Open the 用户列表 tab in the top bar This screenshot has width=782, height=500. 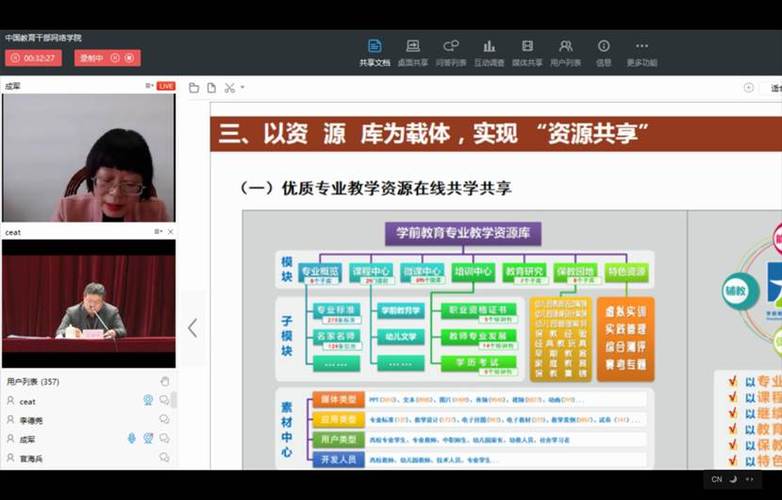tap(566, 53)
